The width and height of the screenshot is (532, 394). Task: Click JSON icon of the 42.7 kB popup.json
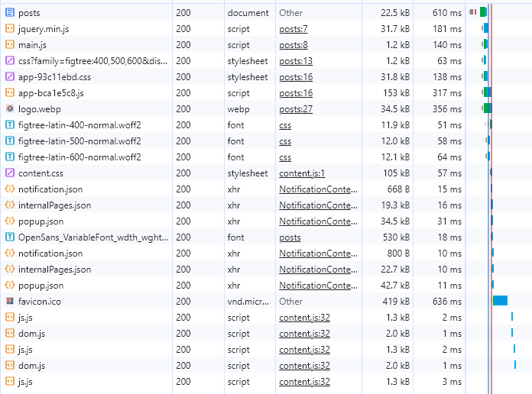10,285
